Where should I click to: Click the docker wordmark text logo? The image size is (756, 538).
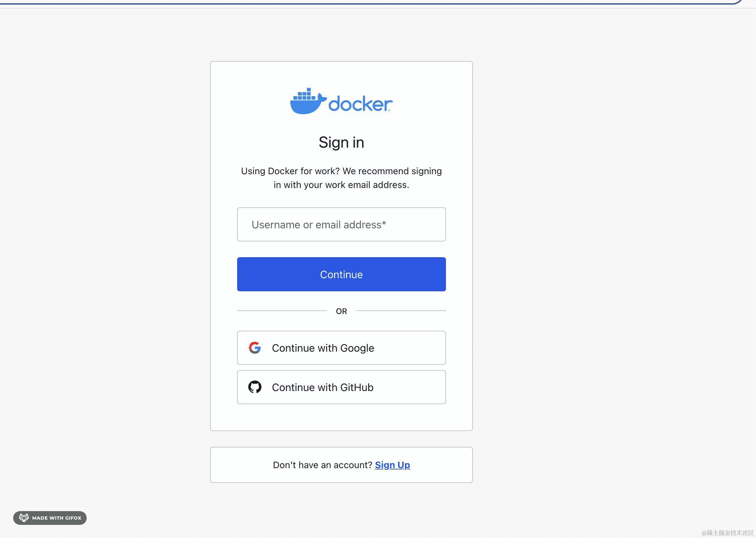360,104
